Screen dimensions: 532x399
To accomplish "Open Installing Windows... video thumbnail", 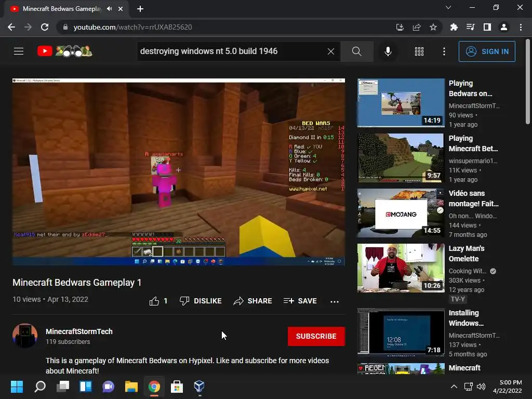I will pyautogui.click(x=401, y=332).
